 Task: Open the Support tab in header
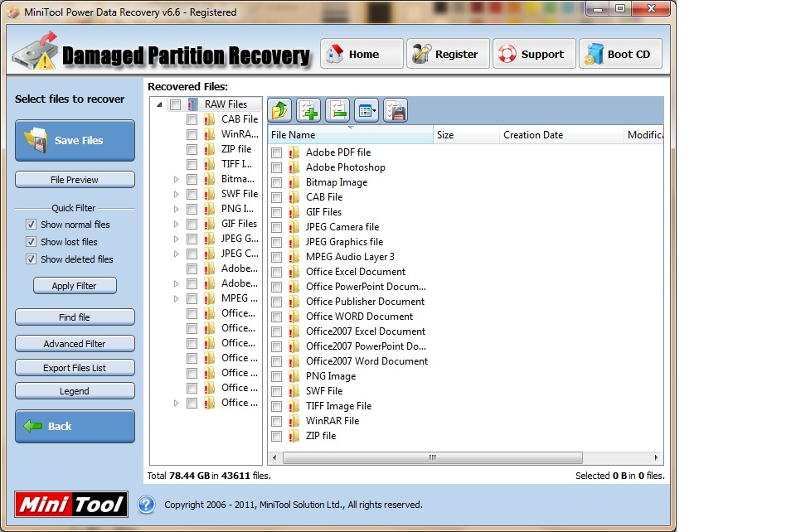click(x=534, y=54)
